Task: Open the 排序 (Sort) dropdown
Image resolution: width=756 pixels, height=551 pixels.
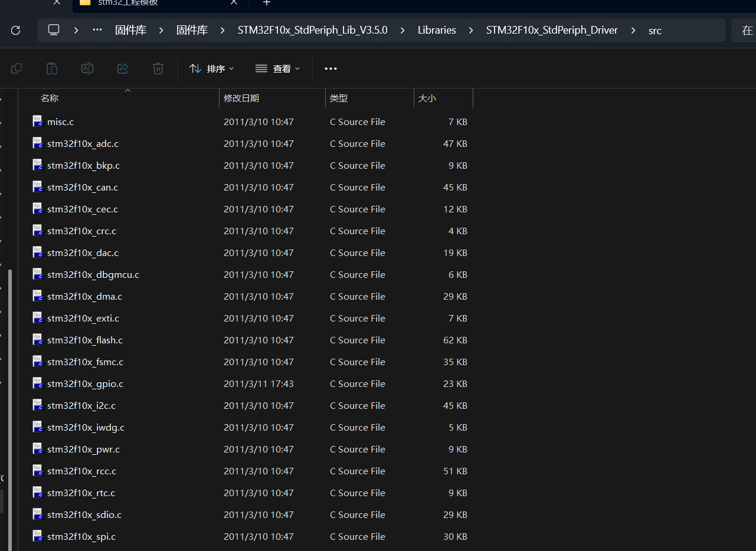Action: click(211, 68)
